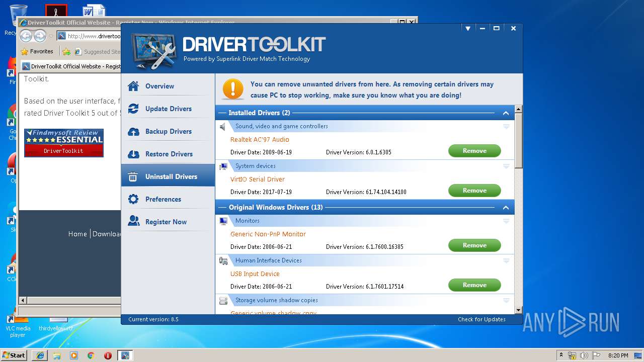Click the Restore Drivers icon

(133, 154)
